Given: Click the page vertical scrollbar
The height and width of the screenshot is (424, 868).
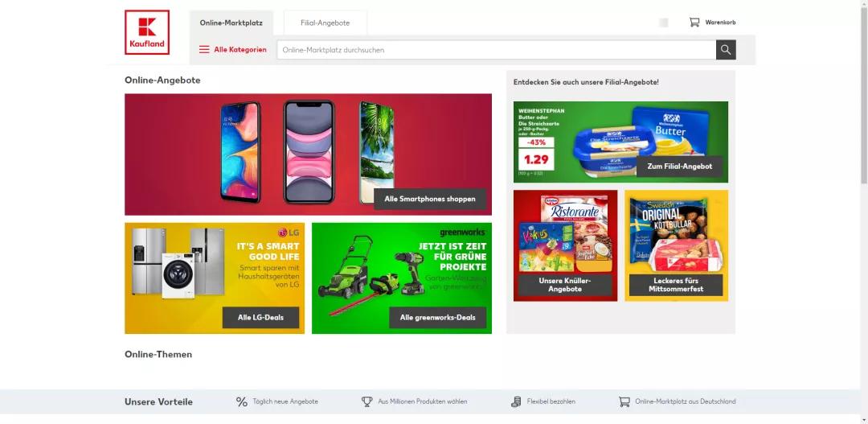Looking at the screenshot, I should [864, 212].
